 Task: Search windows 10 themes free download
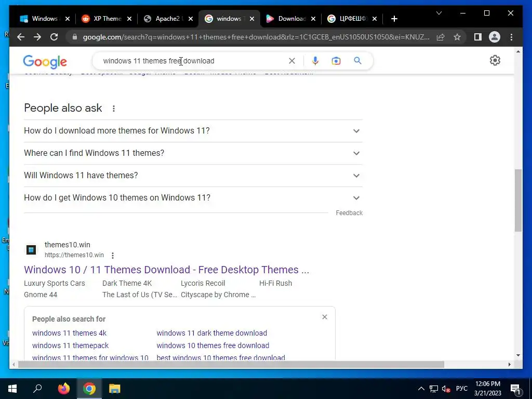(x=212, y=345)
